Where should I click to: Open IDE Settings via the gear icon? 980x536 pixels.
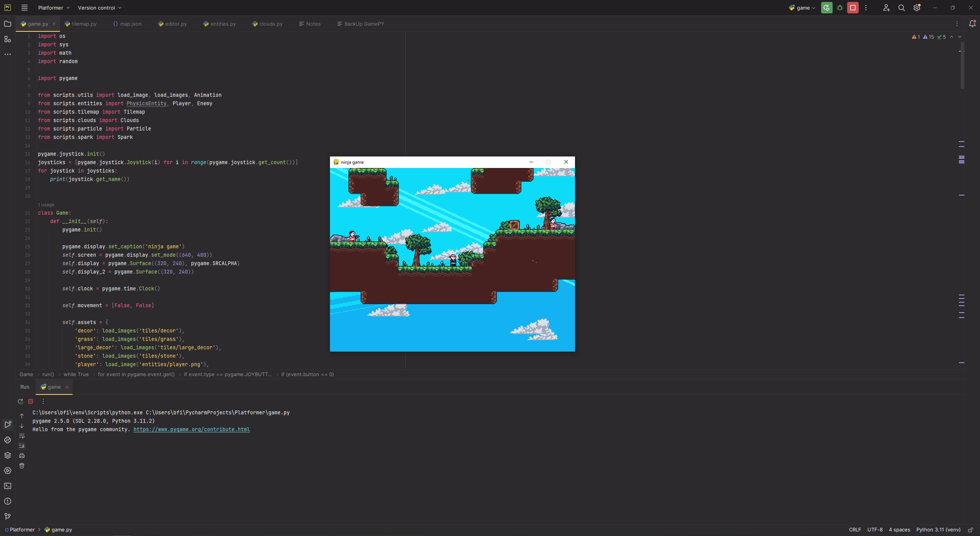coord(917,8)
